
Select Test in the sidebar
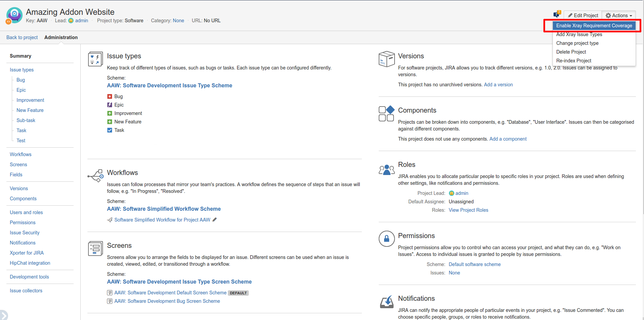[21, 141]
